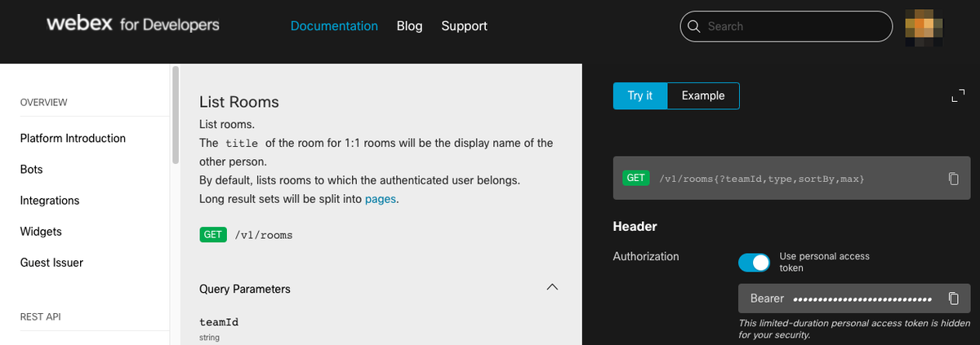Viewport: 980px width, 345px height.
Task: Click the sidebar vertical scrollbar
Action: tap(175, 116)
